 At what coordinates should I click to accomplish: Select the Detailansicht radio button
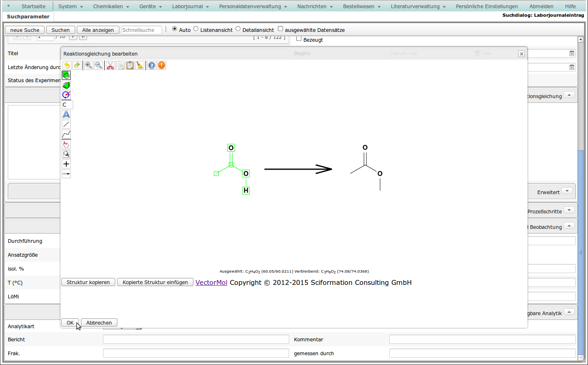tap(238, 29)
